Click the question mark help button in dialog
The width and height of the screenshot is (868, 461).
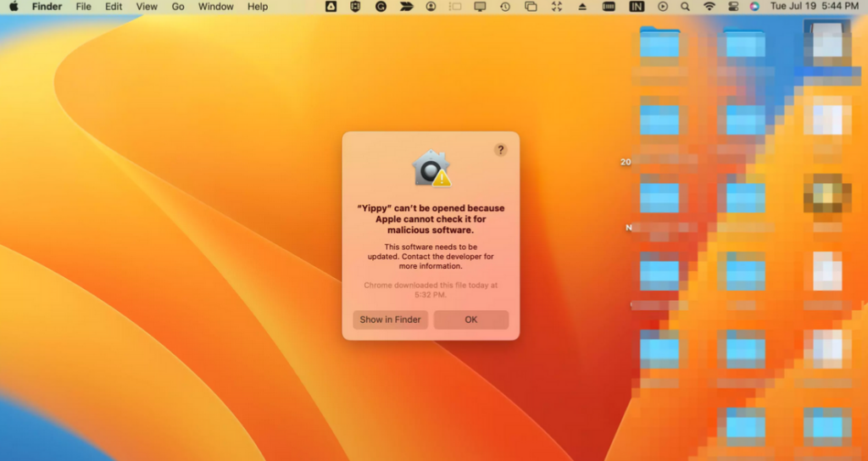[x=500, y=149]
